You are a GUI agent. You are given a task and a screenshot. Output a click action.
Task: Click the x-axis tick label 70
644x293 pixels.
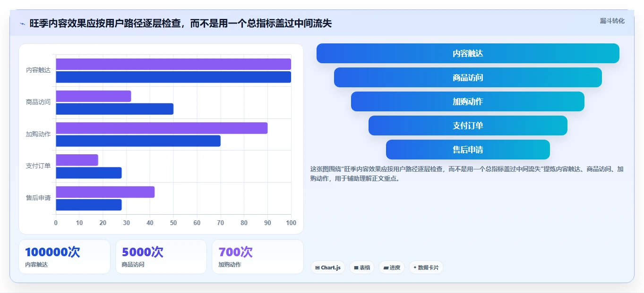pos(221,223)
